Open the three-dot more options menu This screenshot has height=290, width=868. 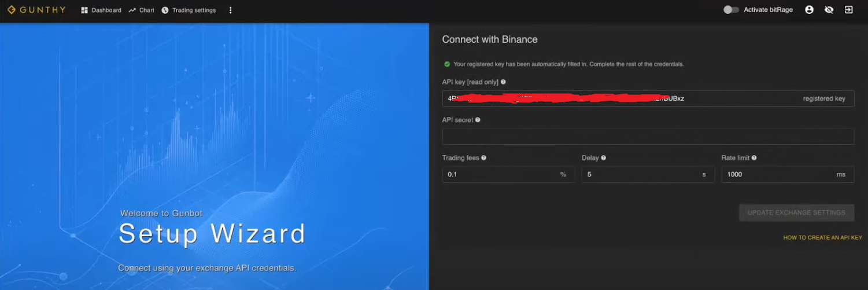230,10
